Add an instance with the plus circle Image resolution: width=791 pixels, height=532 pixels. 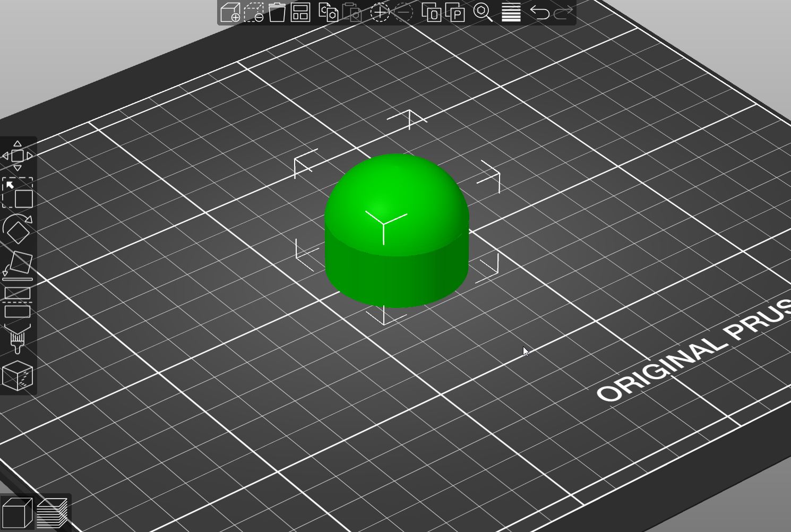click(x=380, y=12)
